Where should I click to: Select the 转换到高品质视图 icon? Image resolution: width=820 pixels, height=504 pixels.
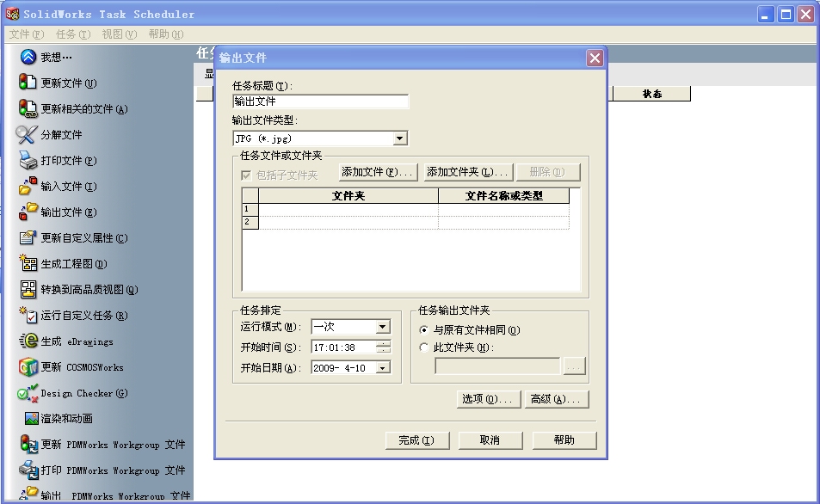tap(28, 289)
